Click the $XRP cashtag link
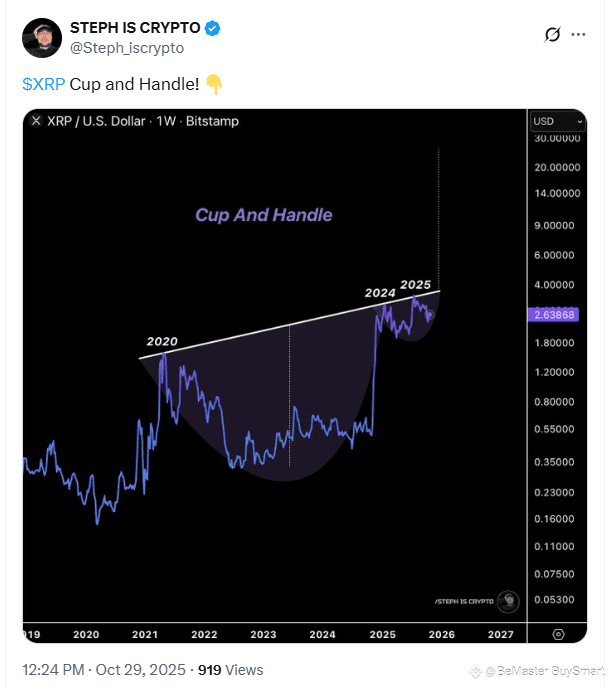Image resolution: width=612 pixels, height=688 pixels. point(43,84)
